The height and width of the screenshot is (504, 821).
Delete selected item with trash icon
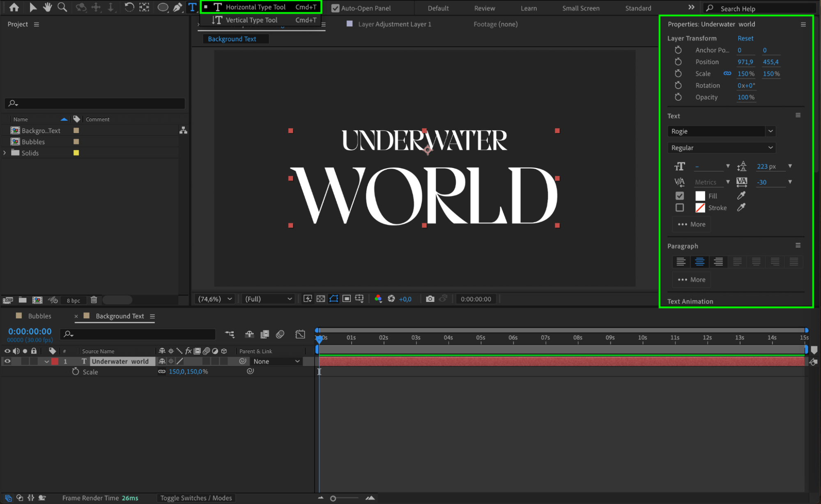pos(94,300)
